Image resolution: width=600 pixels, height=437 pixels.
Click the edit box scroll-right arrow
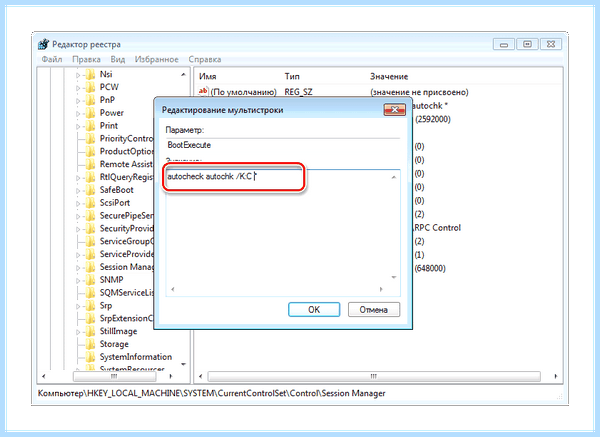pyautogui.click(x=381, y=289)
